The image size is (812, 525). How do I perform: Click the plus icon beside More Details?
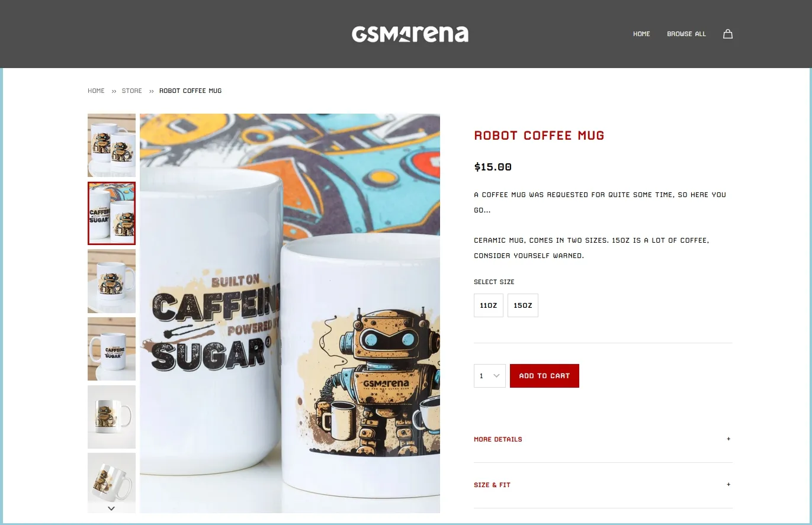click(728, 439)
